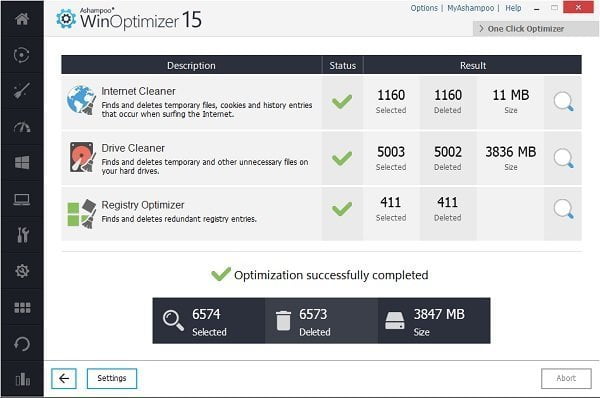
Task: Select the Internet Cleaner title
Action: coord(139,91)
